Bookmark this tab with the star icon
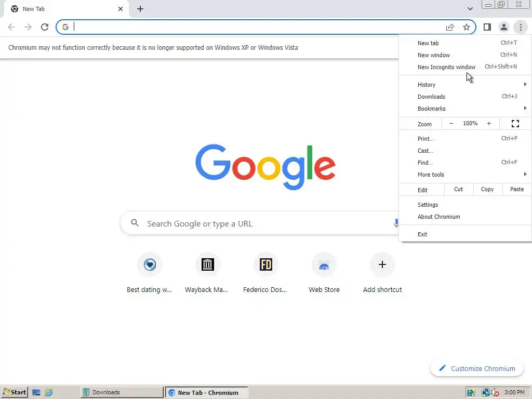 coord(467,27)
